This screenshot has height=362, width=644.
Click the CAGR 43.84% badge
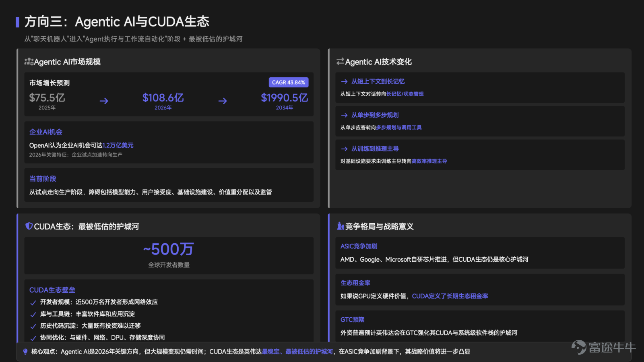(x=289, y=82)
